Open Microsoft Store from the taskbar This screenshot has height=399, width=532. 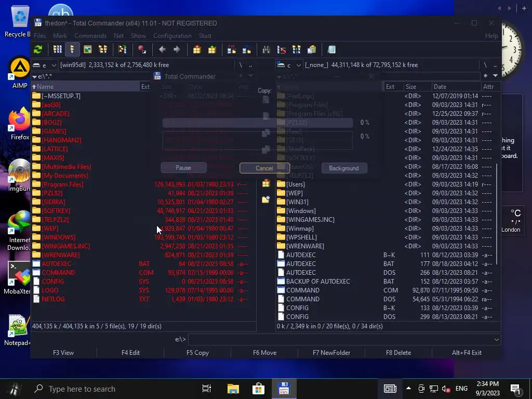(258, 389)
